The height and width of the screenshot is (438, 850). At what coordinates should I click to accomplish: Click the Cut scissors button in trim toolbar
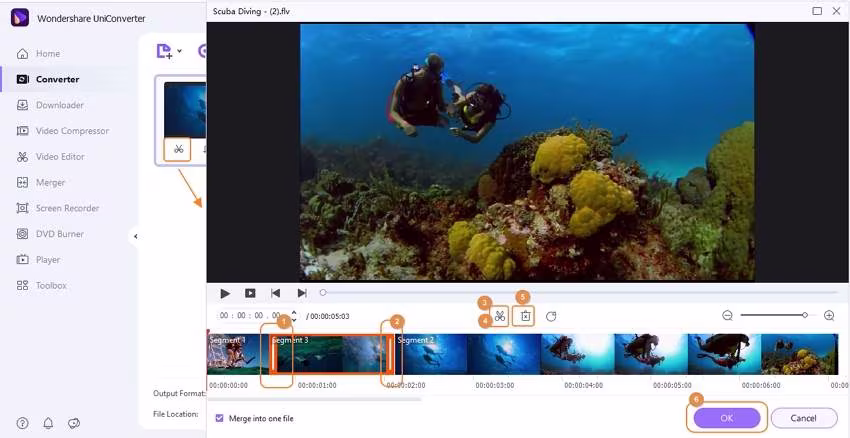(x=500, y=316)
